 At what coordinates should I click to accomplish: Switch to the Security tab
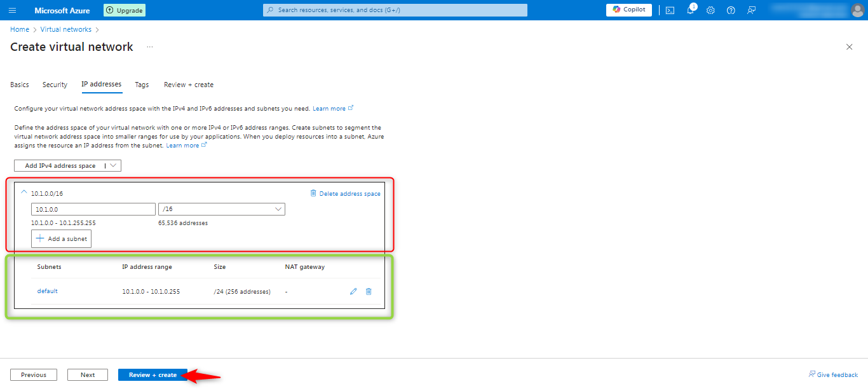(55, 85)
